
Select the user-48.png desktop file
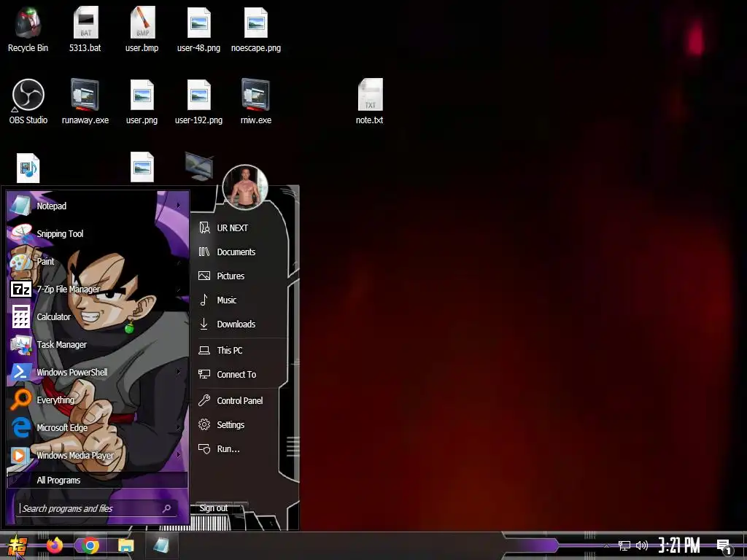pyautogui.click(x=198, y=29)
